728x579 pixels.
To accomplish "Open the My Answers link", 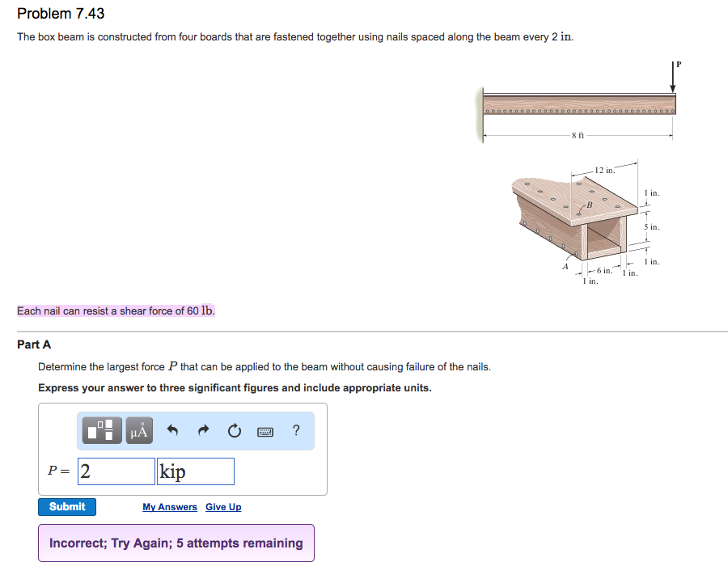I will point(169,506).
